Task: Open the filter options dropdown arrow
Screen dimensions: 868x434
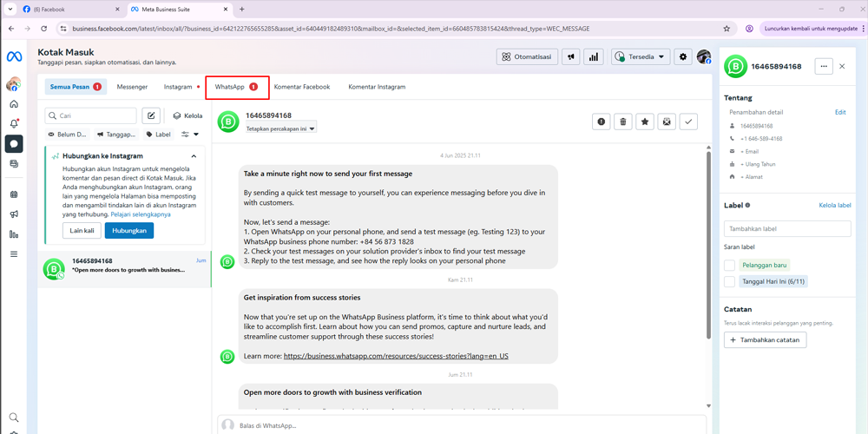Action: click(190, 135)
